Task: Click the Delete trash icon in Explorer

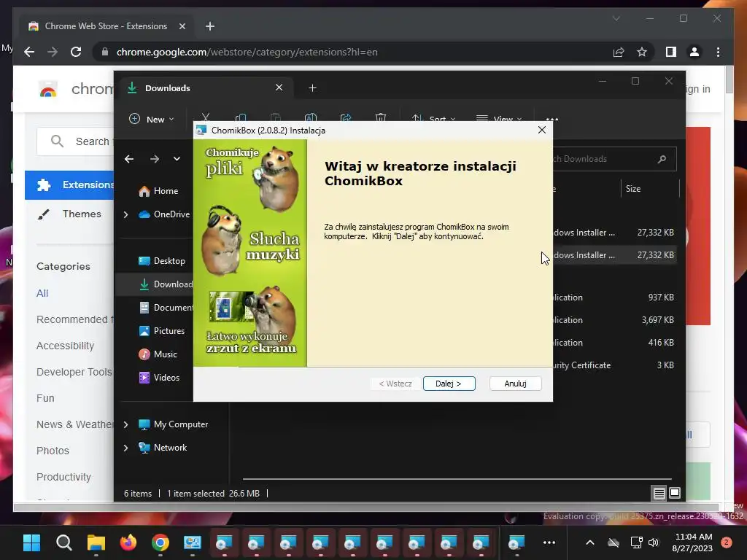Action: (381, 117)
